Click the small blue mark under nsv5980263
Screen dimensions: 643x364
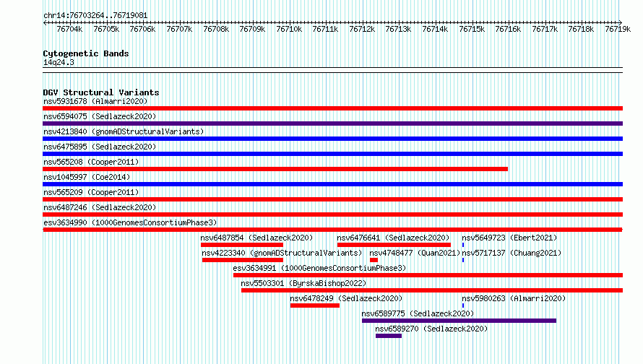click(x=463, y=305)
